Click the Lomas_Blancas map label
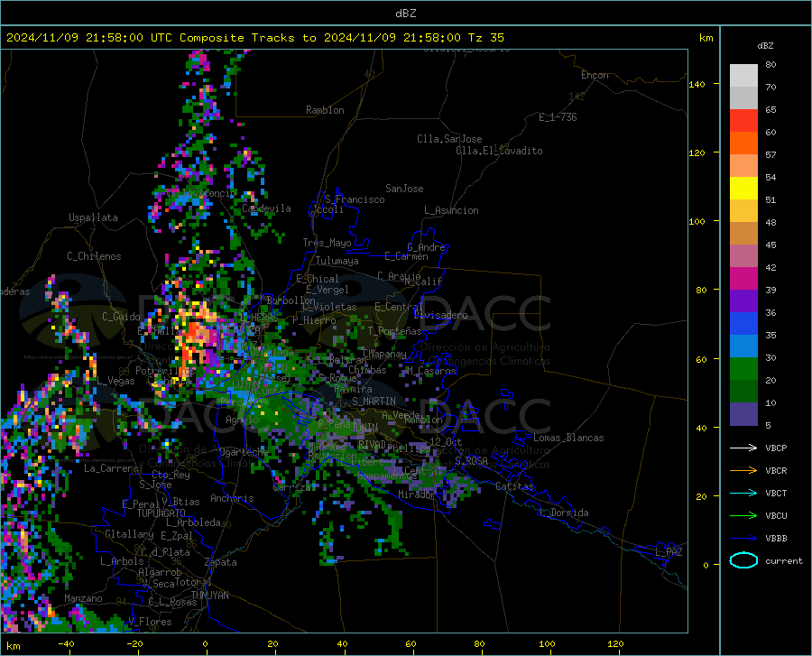 point(568,438)
